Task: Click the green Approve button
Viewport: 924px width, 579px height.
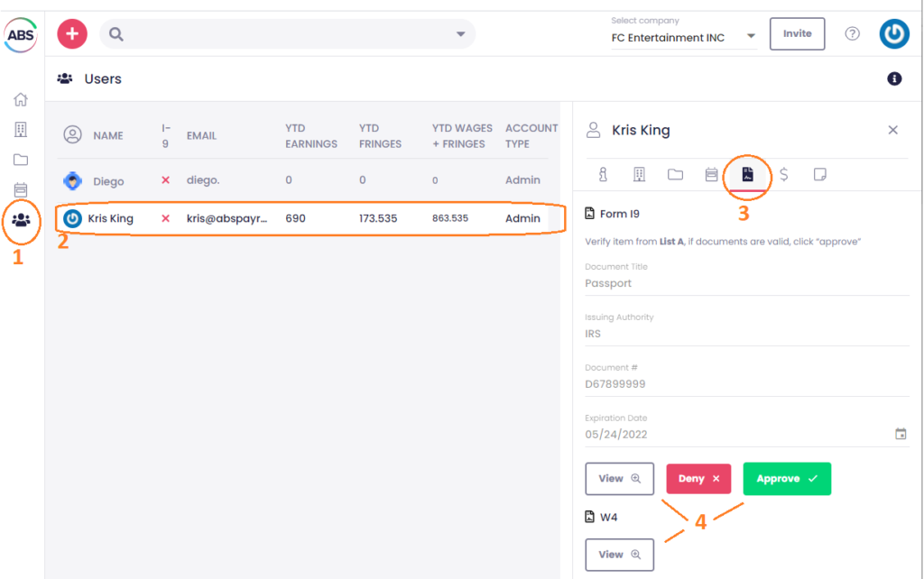Action: tap(787, 479)
